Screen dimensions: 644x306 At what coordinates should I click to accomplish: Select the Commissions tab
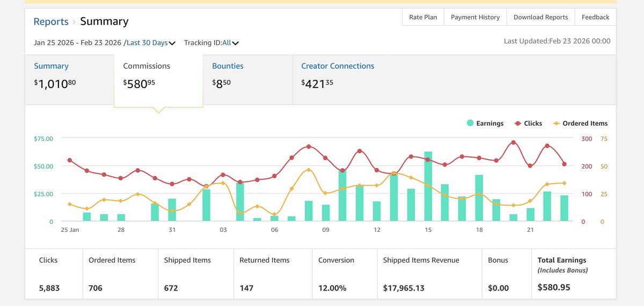click(x=158, y=79)
